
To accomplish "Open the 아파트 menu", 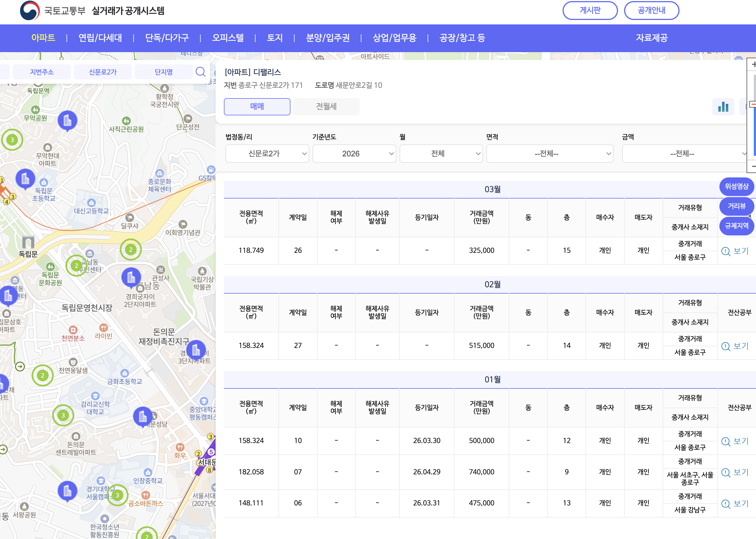I will [43, 38].
